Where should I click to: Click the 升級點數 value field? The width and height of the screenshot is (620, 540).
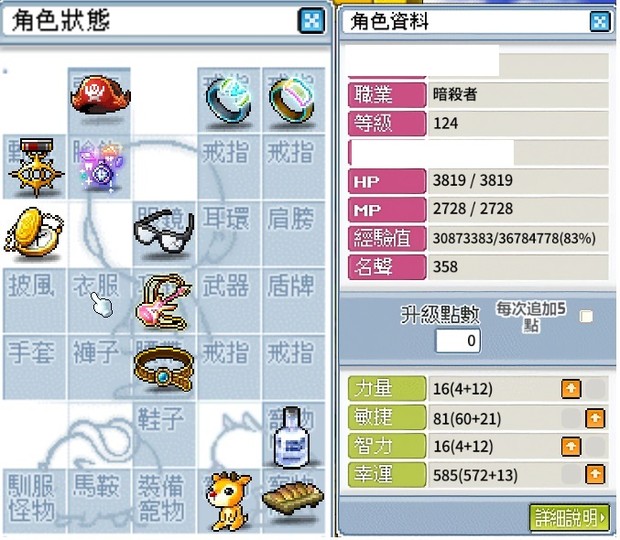coord(458,340)
